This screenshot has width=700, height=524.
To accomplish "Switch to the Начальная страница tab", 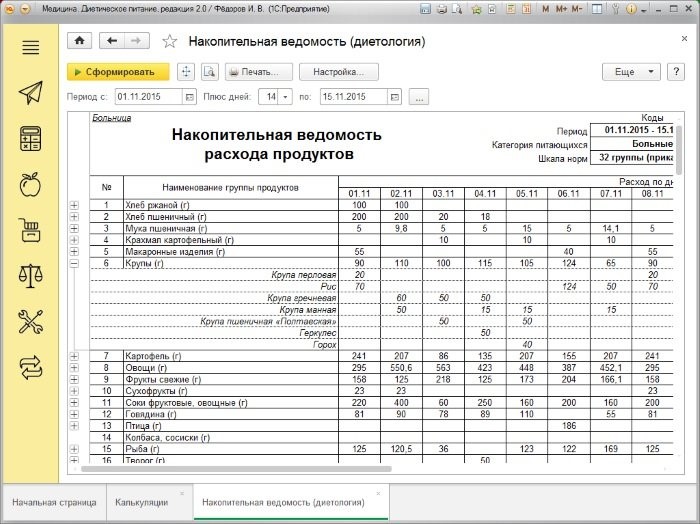I will (x=54, y=501).
